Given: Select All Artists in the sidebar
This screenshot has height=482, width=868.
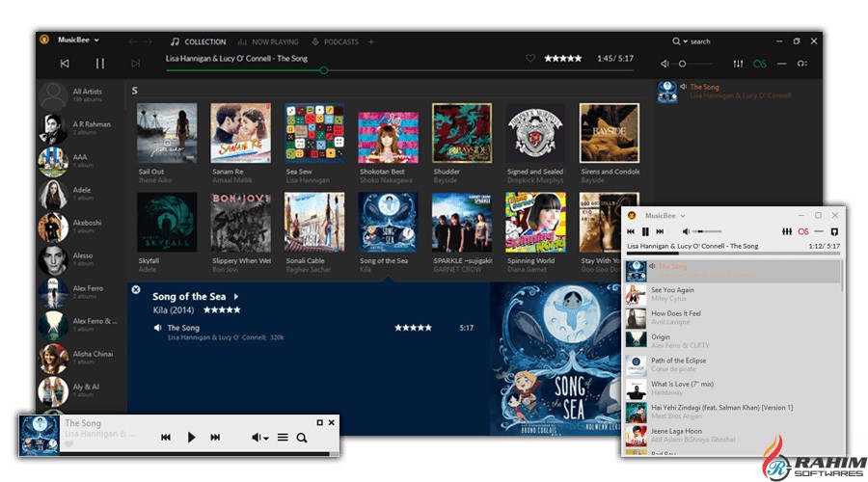Looking at the screenshot, I should [x=81, y=95].
